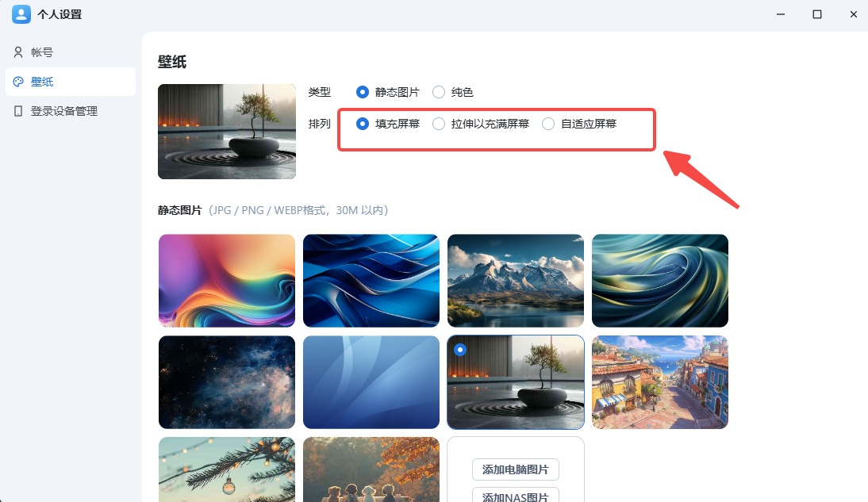The image size is (868, 502).
Task: Pick the rainbow gradient swirl wallpaper
Action: click(x=227, y=281)
